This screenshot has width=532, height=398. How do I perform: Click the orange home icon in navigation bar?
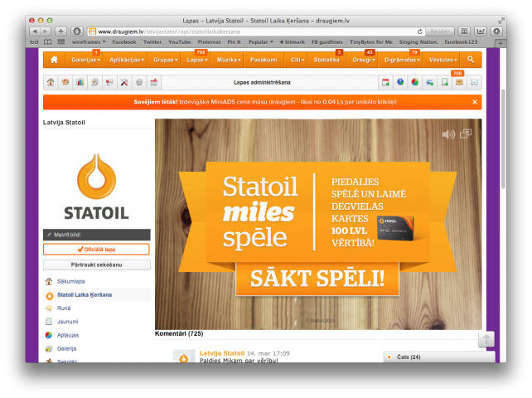click(x=54, y=60)
